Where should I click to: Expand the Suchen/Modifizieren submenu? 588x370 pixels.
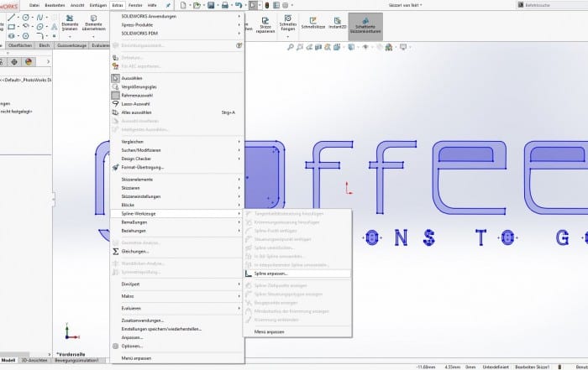[x=177, y=150]
